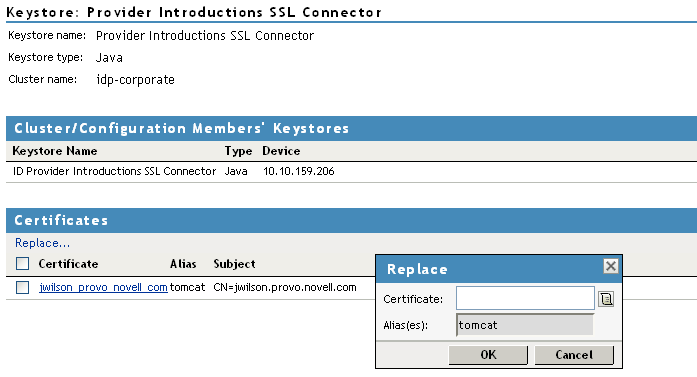This screenshot has width=697, height=377.
Task: Dismiss dialog with the Cancel button
Action: pos(574,355)
